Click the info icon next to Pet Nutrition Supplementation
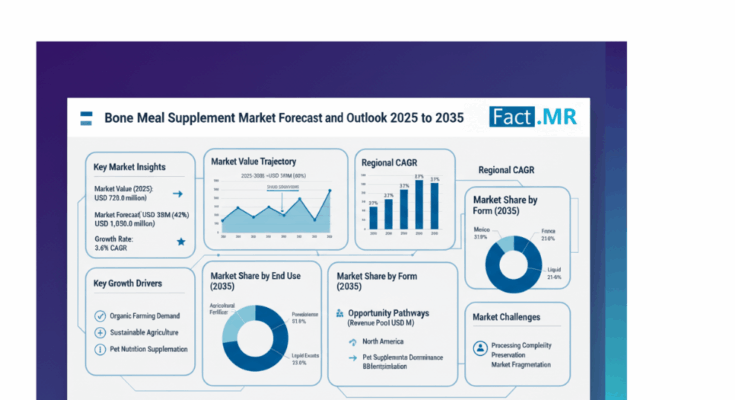 click(100, 349)
